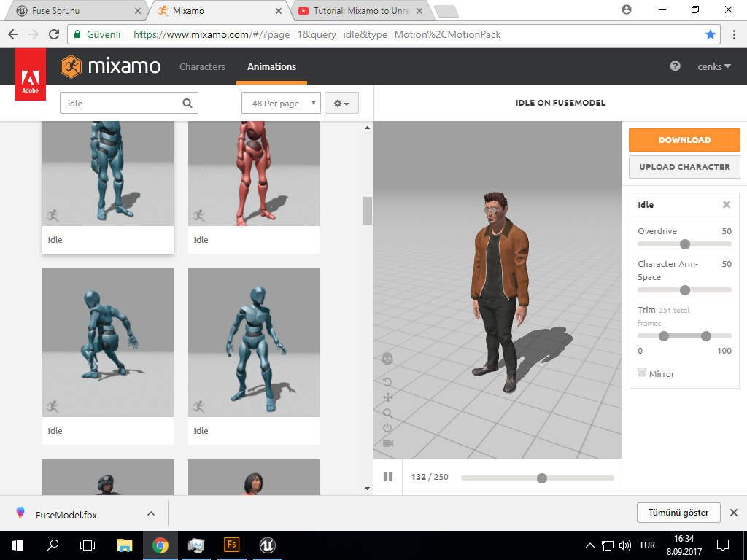Open the help question mark icon
The image size is (747, 560).
click(x=675, y=66)
